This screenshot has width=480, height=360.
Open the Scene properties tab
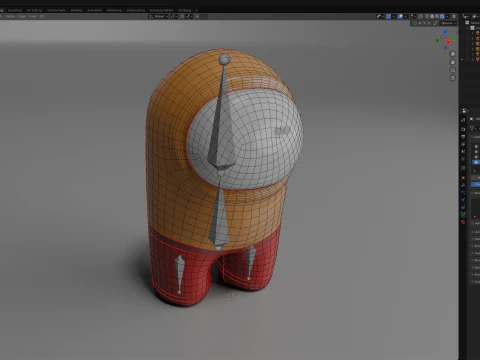[x=463, y=151]
